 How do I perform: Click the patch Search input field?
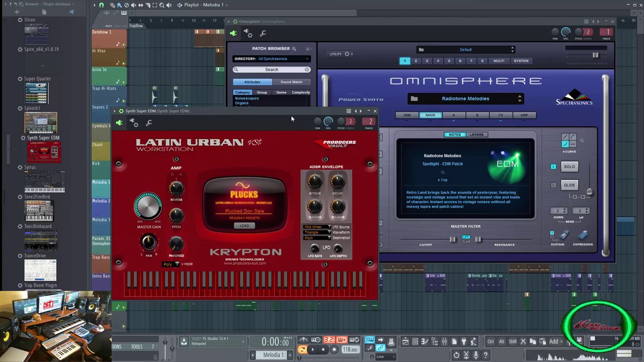(272, 70)
